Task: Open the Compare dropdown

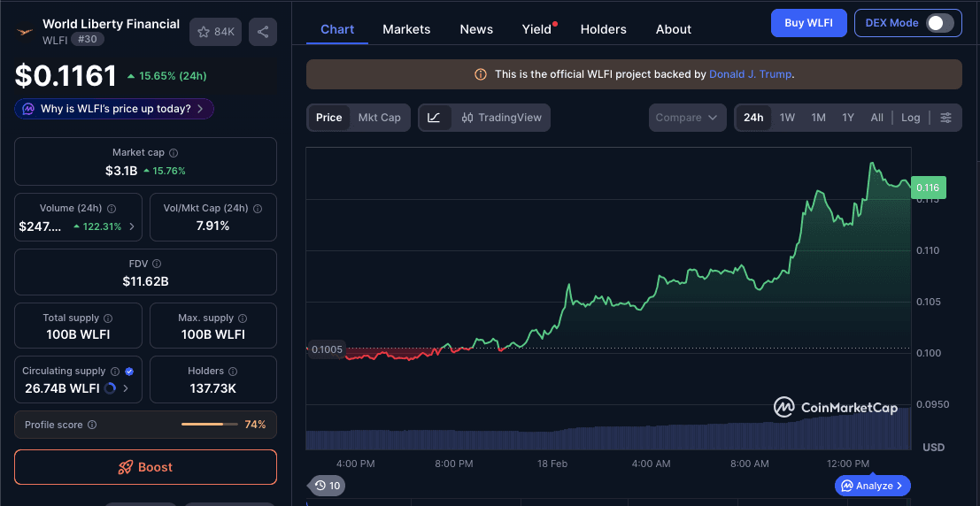Action: click(x=688, y=118)
